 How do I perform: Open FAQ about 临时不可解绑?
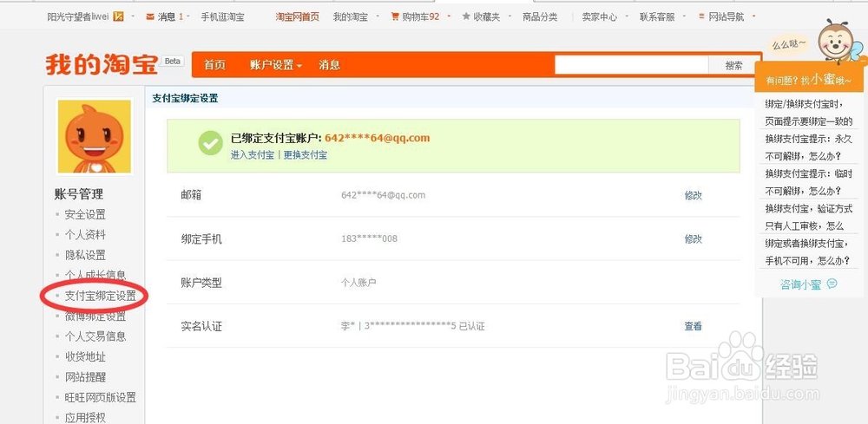(809, 182)
